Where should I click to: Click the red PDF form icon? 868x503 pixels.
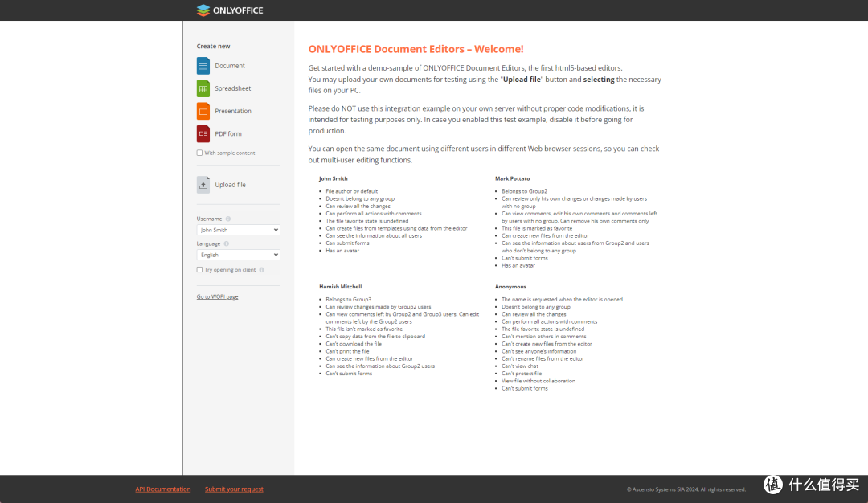pos(203,134)
